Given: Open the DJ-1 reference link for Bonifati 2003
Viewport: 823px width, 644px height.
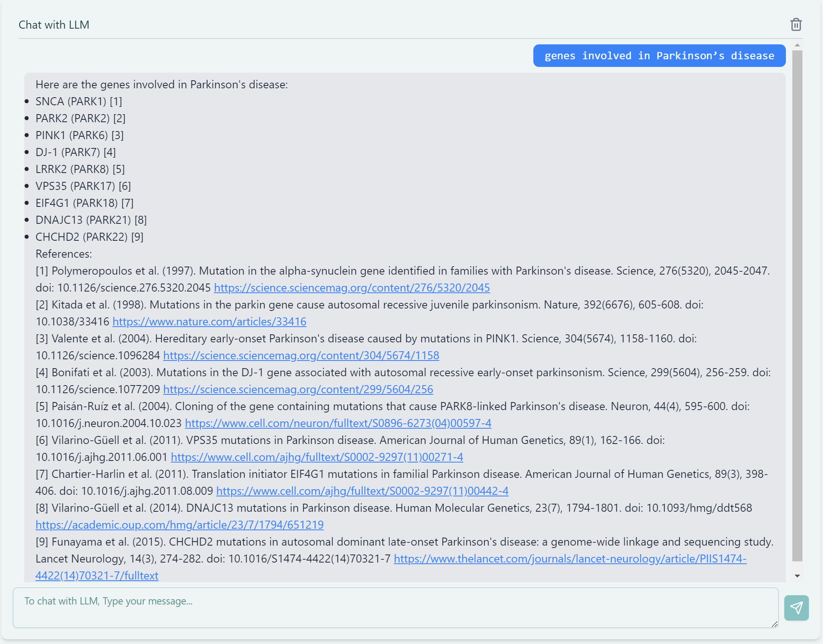Looking at the screenshot, I should [x=298, y=390].
